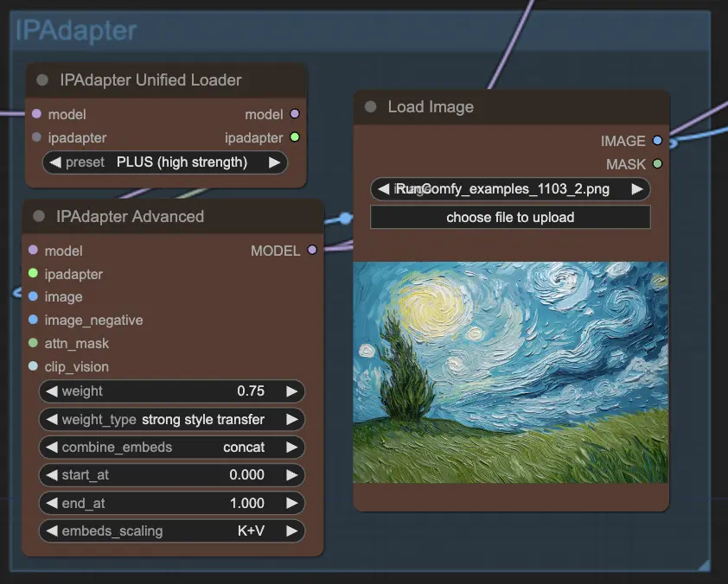Click combine_embeds next option arrow

coord(292,448)
